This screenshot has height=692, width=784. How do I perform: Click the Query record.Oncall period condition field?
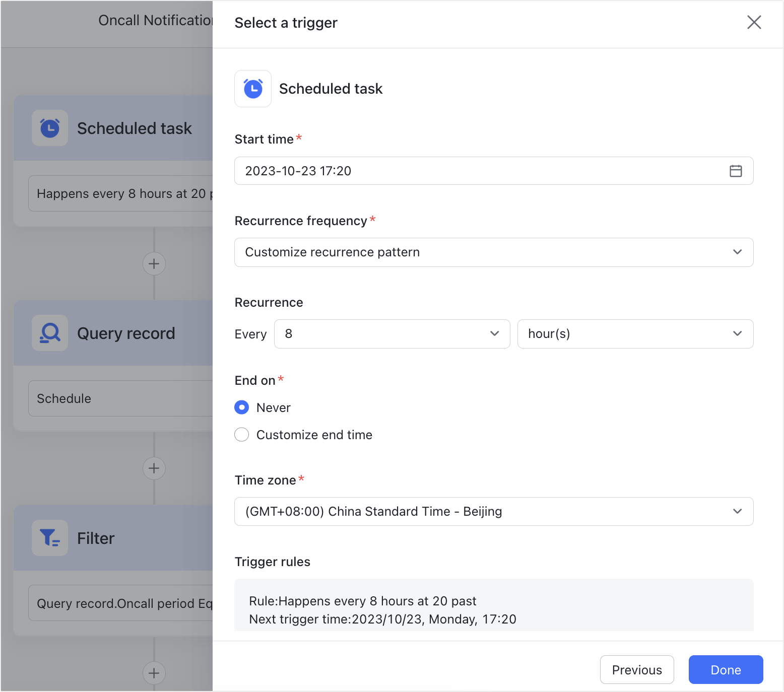[x=121, y=603]
